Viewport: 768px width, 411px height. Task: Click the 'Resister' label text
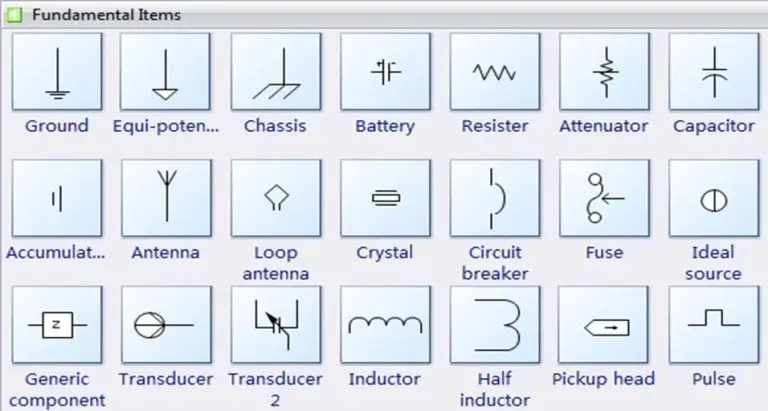[x=495, y=126]
